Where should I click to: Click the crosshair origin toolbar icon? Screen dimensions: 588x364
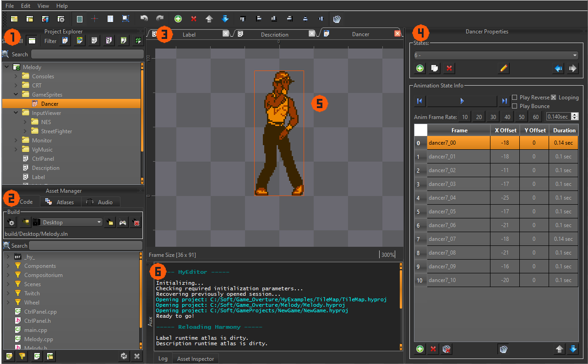click(x=94, y=19)
